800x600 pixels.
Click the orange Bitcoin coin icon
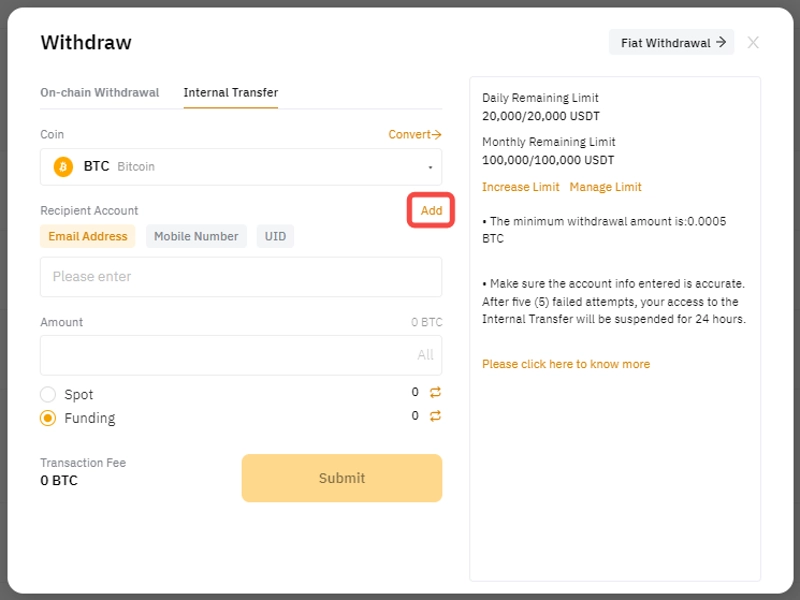[63, 167]
